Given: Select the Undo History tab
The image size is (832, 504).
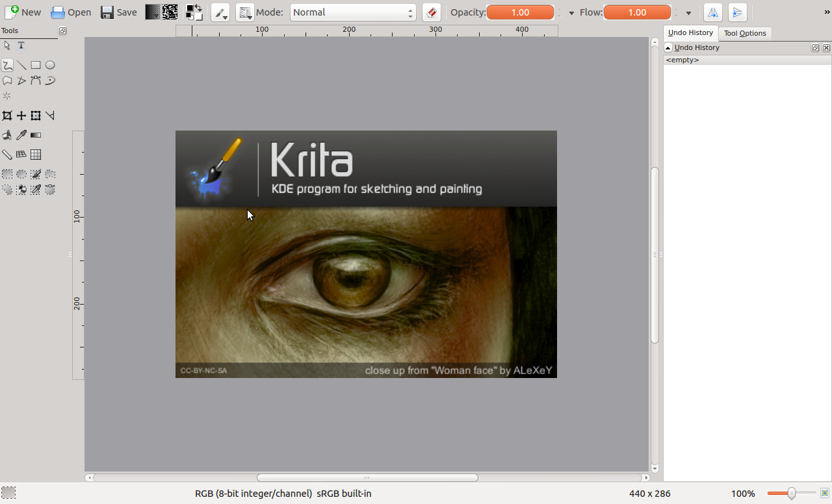Looking at the screenshot, I should click(x=690, y=32).
